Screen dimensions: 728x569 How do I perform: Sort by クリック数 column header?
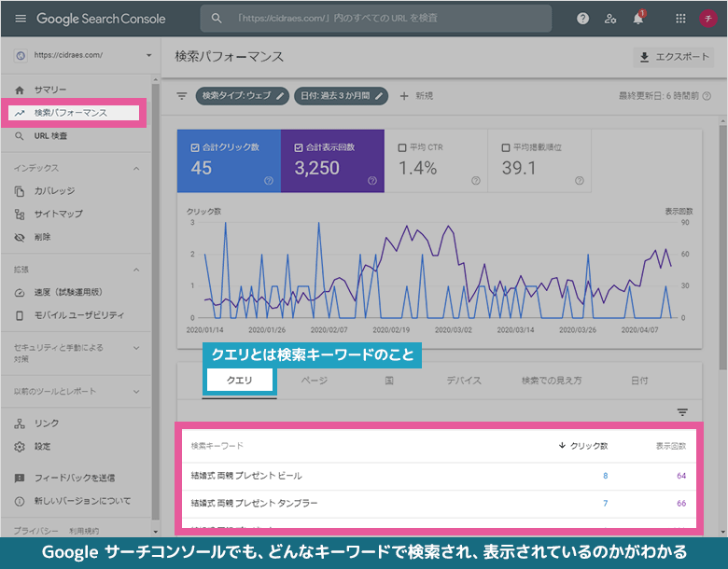583,446
